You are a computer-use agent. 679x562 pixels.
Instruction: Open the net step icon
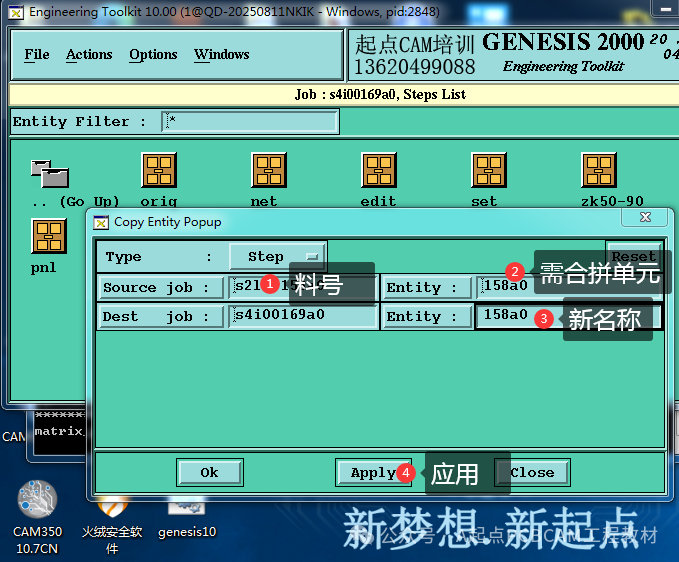pos(269,170)
